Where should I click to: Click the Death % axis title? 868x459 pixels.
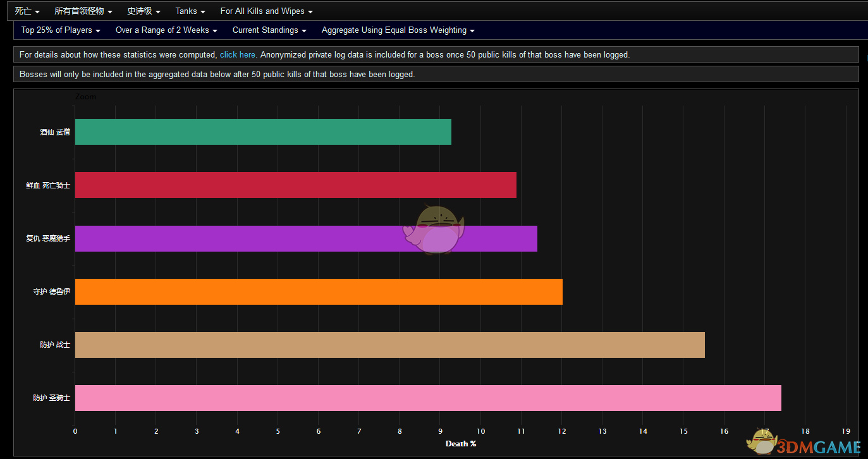[x=461, y=444]
